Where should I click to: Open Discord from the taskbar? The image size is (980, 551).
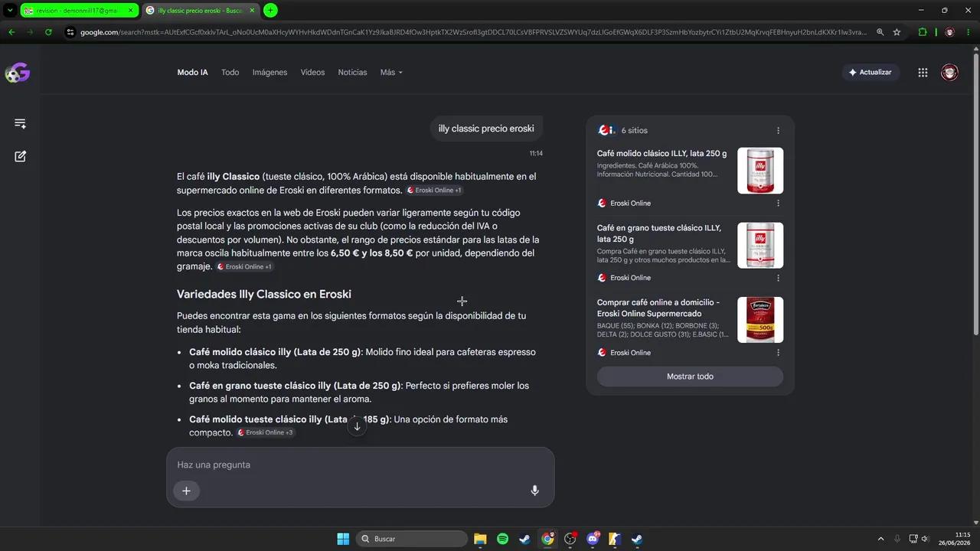[593, 539]
